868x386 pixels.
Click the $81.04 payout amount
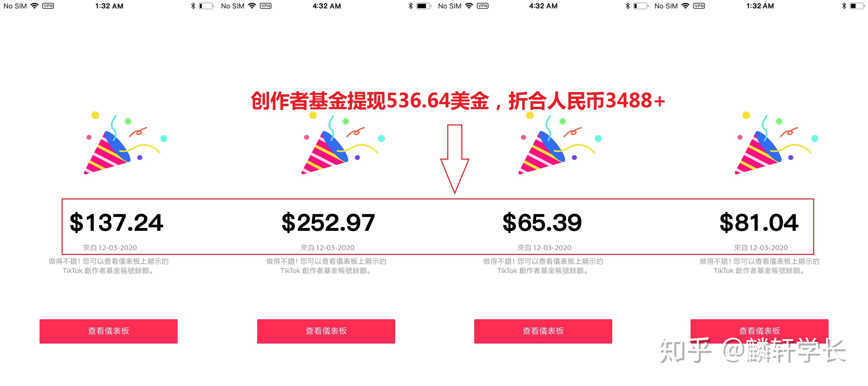click(759, 223)
